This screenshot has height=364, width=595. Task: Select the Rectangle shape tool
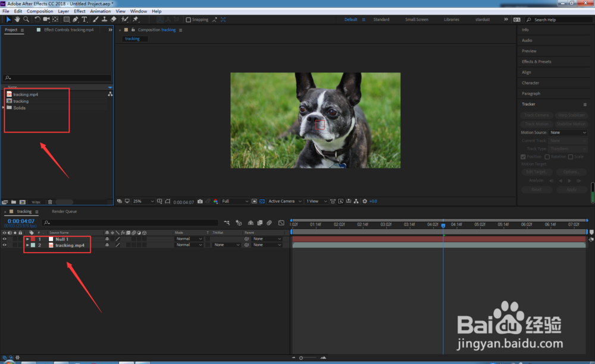point(67,20)
